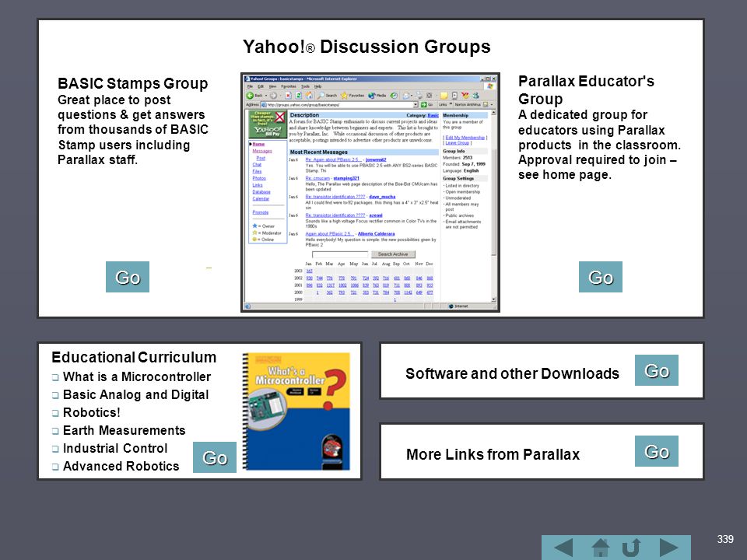The width and height of the screenshot is (747, 560).
Task: Click the 'Educational Curriculum' heading
Action: (134, 357)
